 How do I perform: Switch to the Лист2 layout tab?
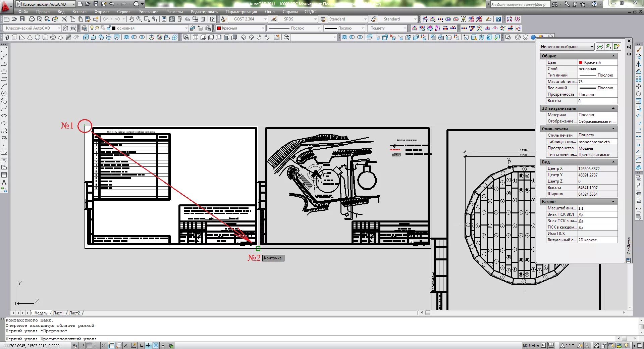pos(75,313)
